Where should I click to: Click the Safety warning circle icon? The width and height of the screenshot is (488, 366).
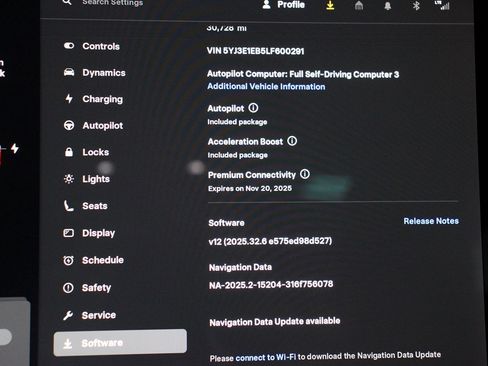click(x=68, y=287)
